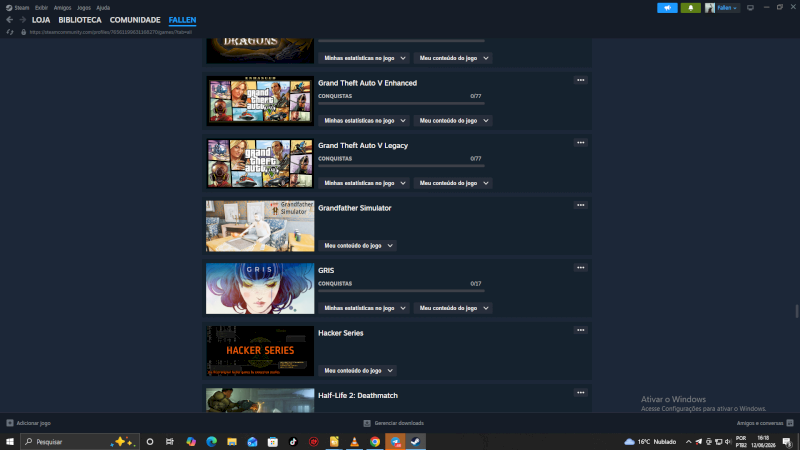Click the GRIS game cover thumbnail
This screenshot has width=800, height=450.
coord(260,289)
